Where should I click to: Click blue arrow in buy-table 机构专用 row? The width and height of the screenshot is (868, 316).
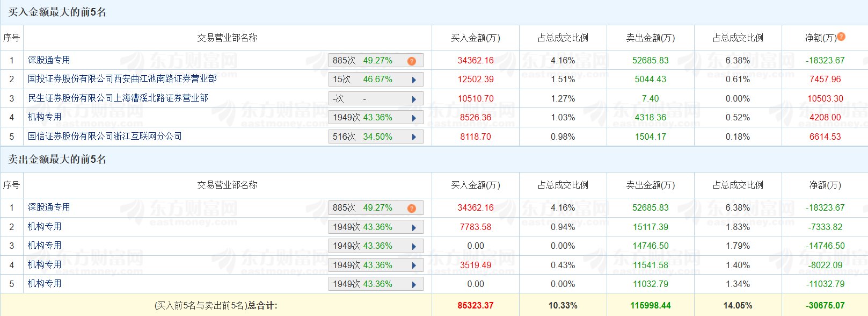[414, 118]
